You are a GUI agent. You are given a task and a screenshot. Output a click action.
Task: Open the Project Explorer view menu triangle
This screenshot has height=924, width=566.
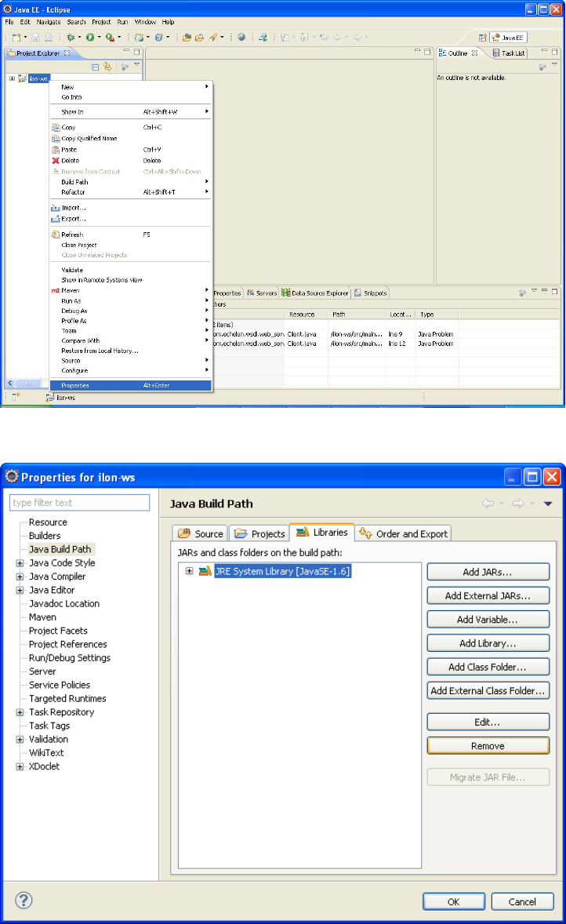136,65
